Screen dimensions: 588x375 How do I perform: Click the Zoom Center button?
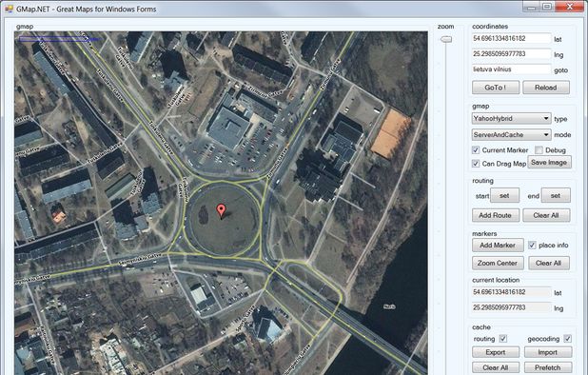tap(498, 263)
